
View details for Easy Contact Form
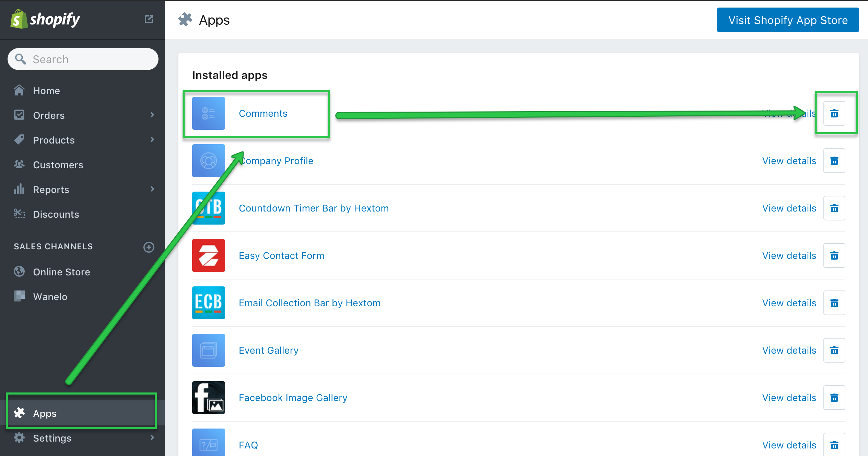click(789, 255)
